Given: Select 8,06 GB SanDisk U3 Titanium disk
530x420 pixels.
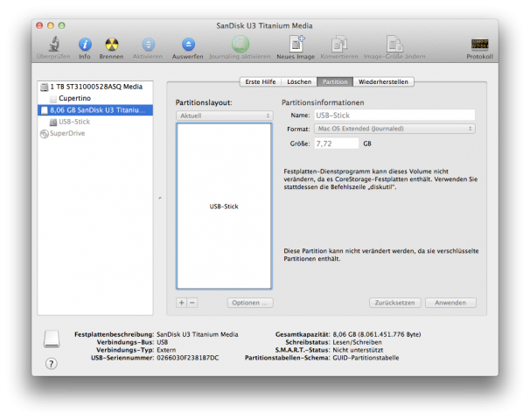Looking at the screenshot, I should [x=95, y=110].
